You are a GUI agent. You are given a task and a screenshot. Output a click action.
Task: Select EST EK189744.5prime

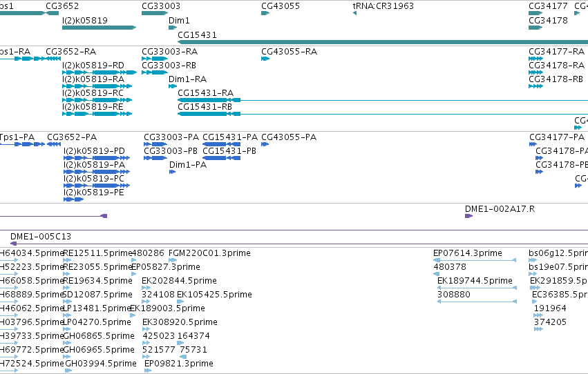pos(475,281)
